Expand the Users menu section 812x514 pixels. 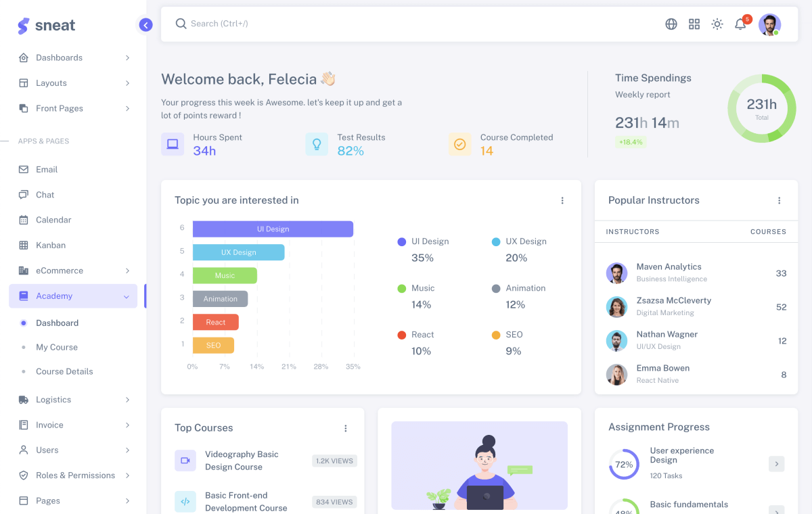tap(47, 450)
